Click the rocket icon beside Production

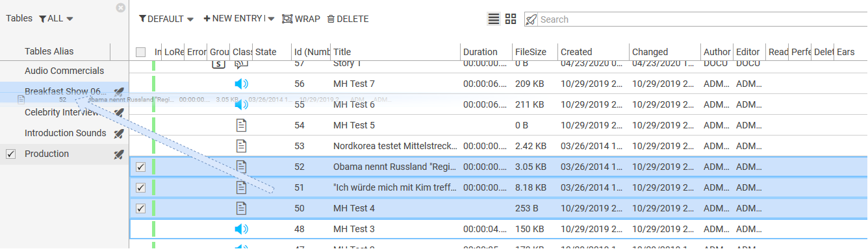tap(118, 154)
